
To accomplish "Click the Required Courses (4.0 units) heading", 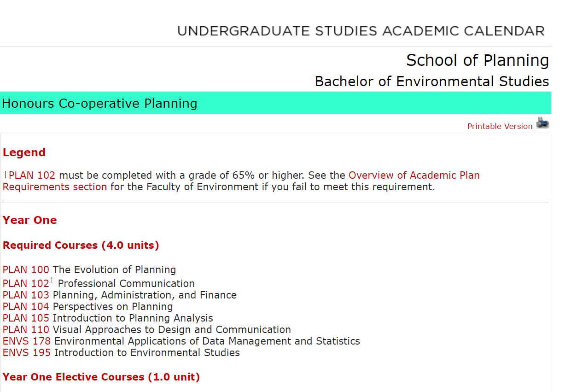I will pyautogui.click(x=81, y=246).
